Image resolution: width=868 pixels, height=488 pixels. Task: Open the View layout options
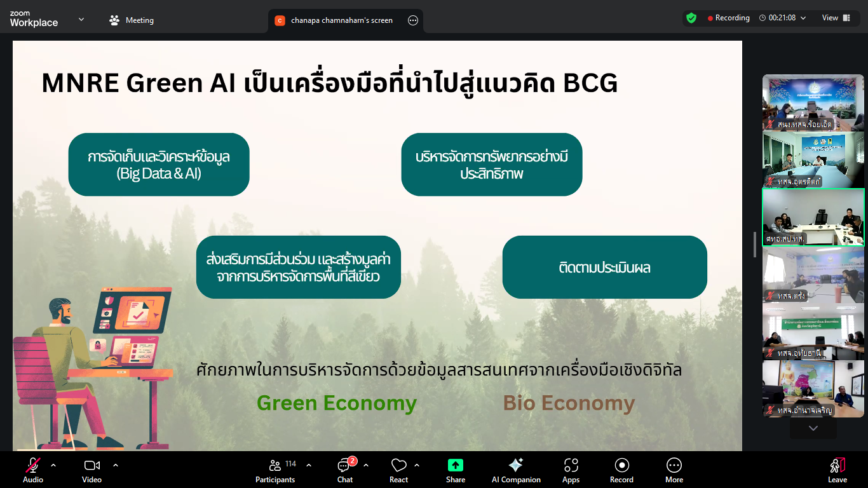(836, 18)
